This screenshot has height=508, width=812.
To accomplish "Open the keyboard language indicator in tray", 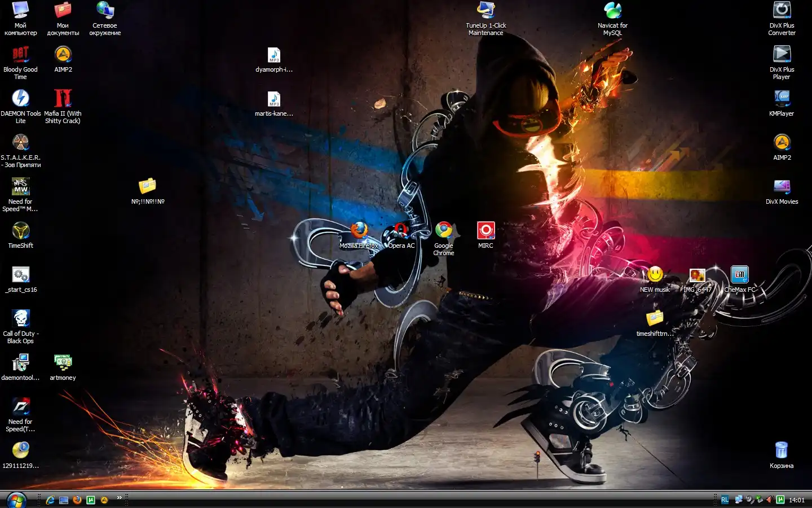I will point(725,500).
